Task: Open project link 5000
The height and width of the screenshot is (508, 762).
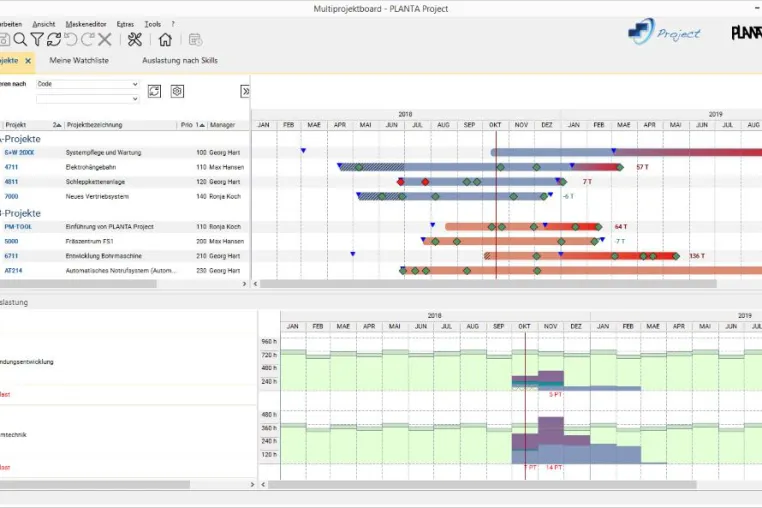Action: point(11,241)
